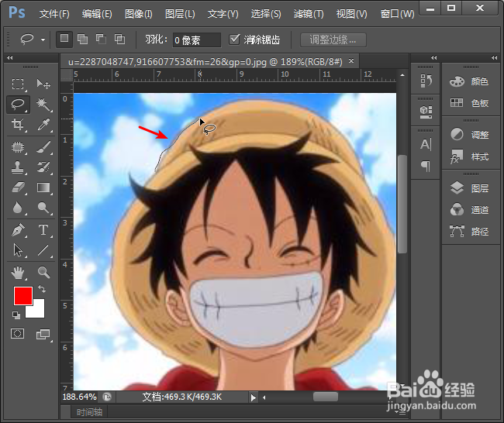
Task: Choose New Selection mode
Action: coord(64,39)
